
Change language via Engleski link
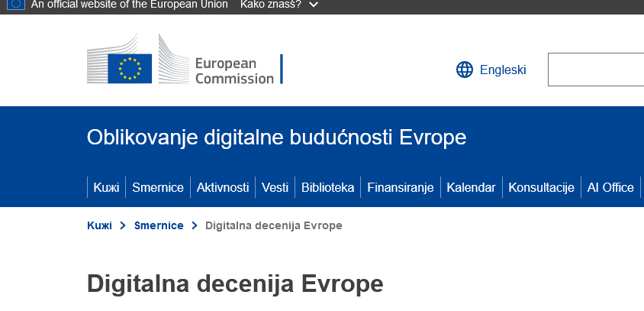[503, 70]
